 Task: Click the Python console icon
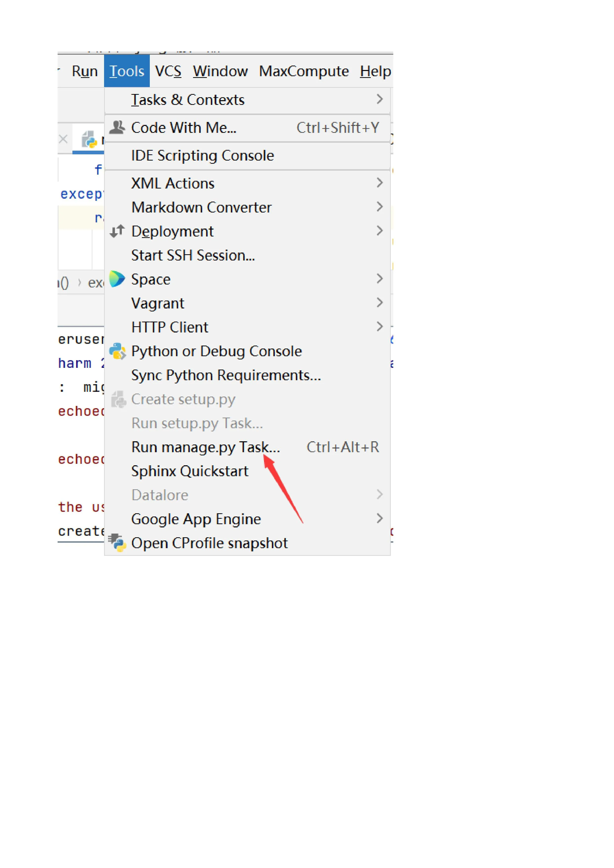pos(117,351)
